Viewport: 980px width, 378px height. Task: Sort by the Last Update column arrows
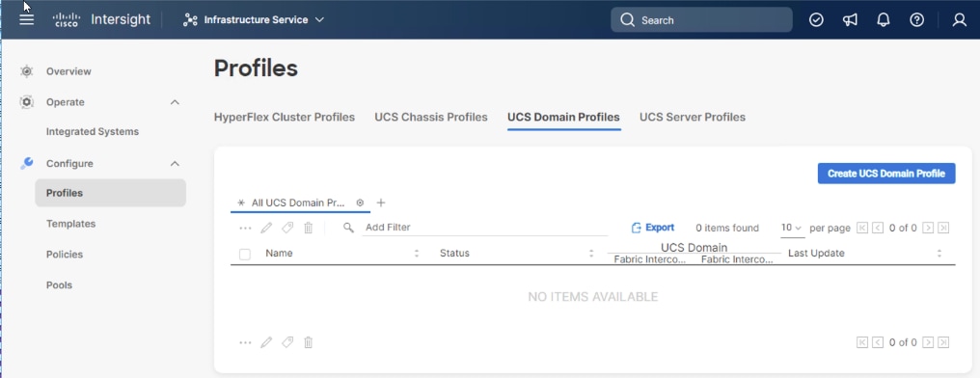coord(939,253)
